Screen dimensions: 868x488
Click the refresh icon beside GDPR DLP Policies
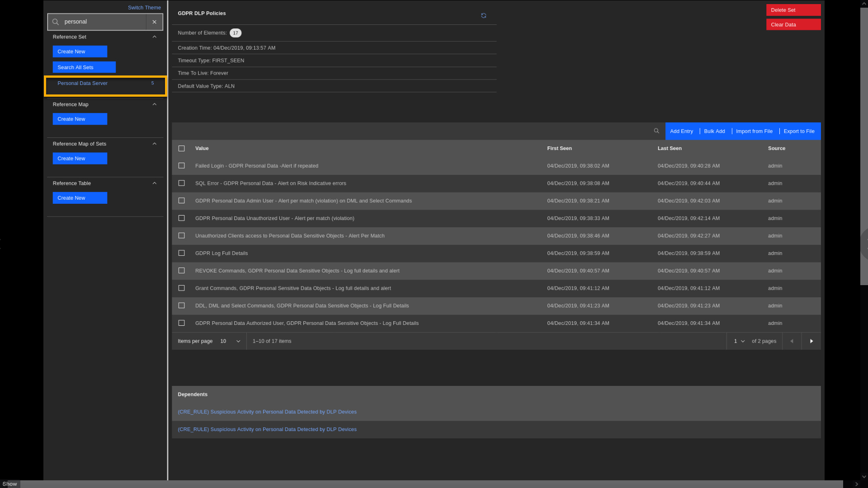click(483, 16)
